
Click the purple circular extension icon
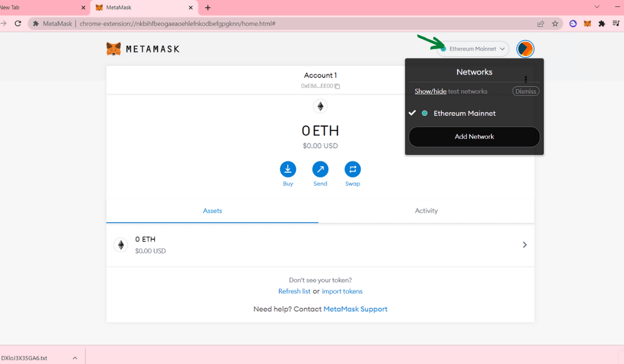573,23
